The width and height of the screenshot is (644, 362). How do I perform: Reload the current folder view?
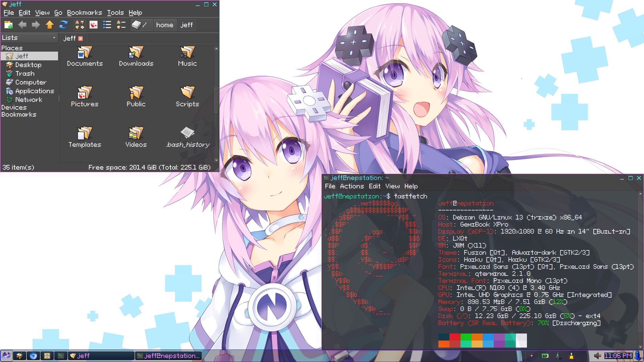[64, 25]
